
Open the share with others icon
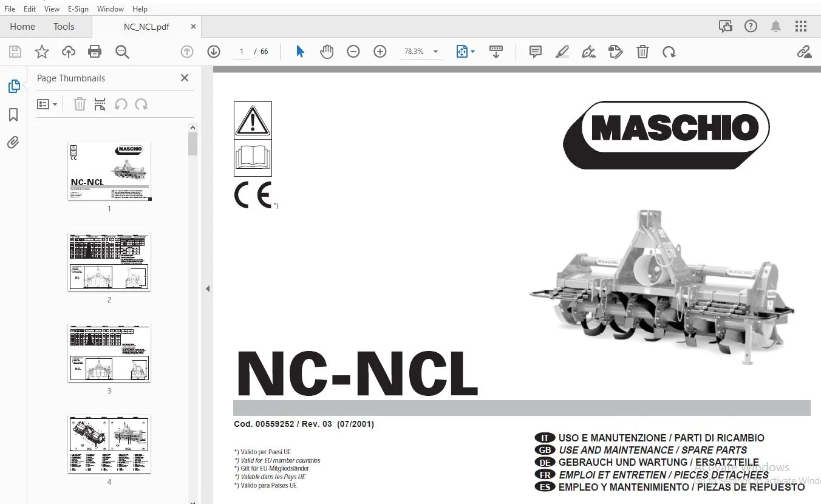[726, 27]
